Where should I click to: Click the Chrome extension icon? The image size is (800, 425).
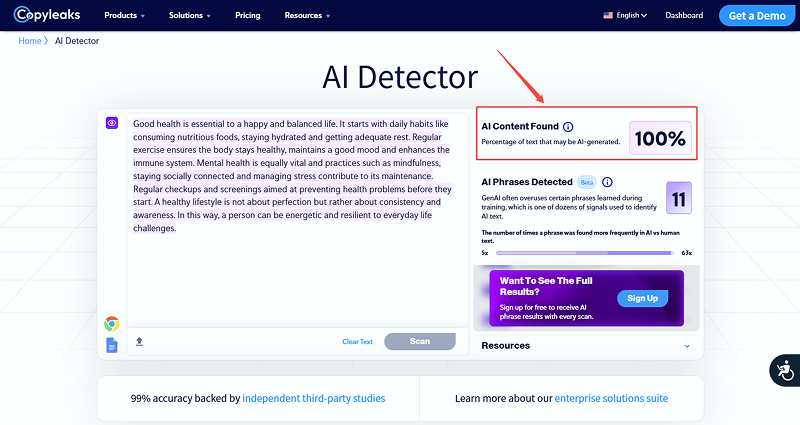point(112,323)
